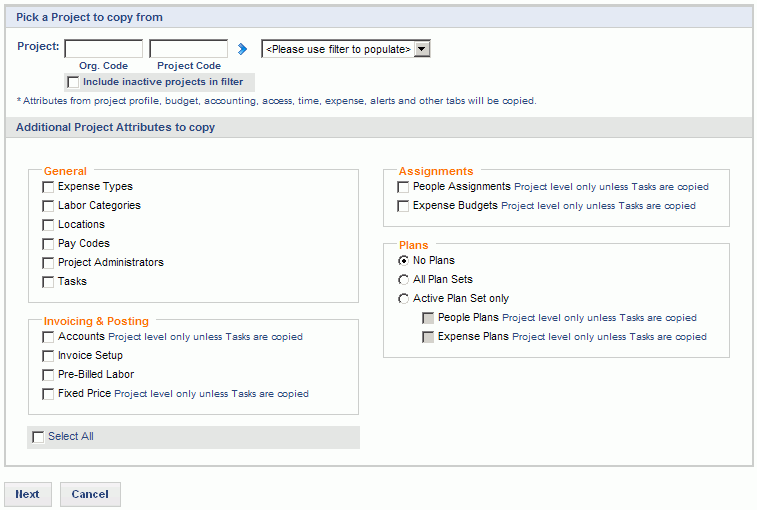757x510 pixels.
Task: Enable Include inactive projects in filter
Action: tap(73, 82)
